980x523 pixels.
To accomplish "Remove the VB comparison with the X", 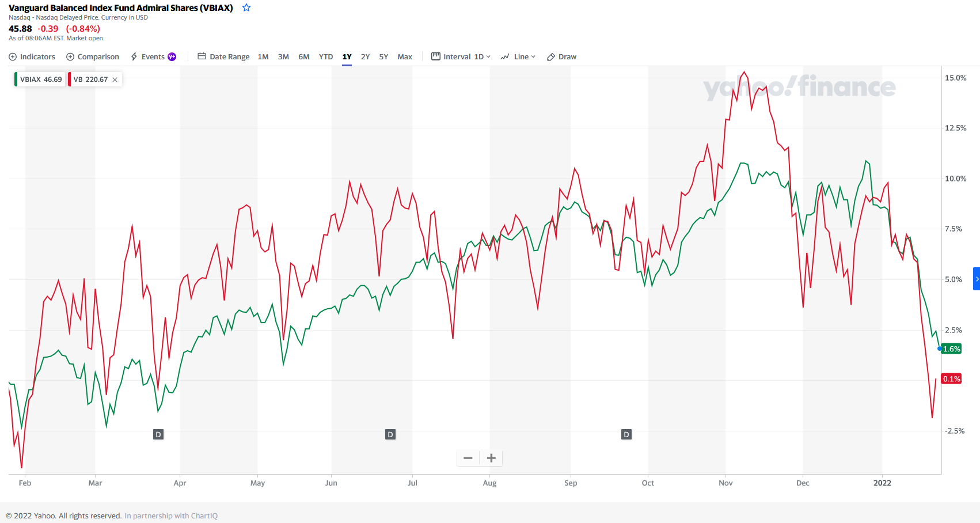I will pos(115,79).
